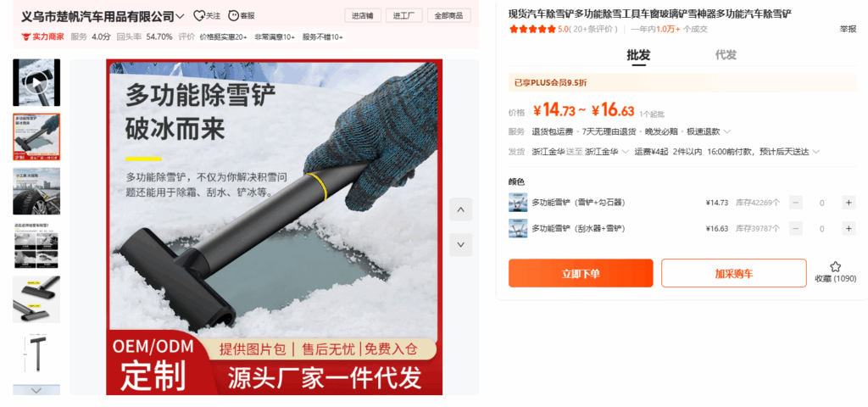Switch to the 批发 tab
Image resolution: width=868 pixels, height=407 pixels.
pos(638,55)
